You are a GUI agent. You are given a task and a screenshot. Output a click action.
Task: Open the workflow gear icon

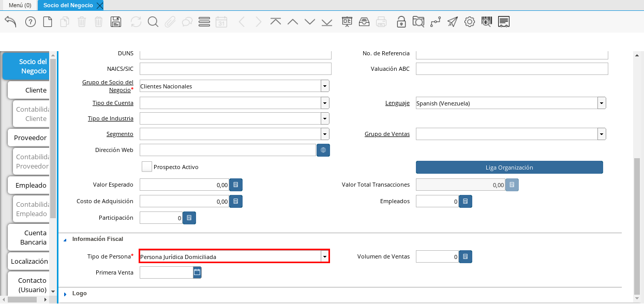(469, 22)
